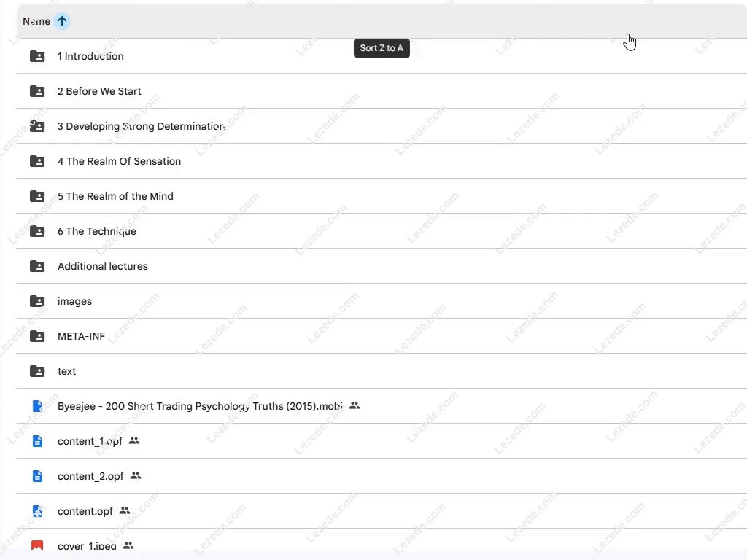Open the images folder
The image size is (747, 560).
74,301
